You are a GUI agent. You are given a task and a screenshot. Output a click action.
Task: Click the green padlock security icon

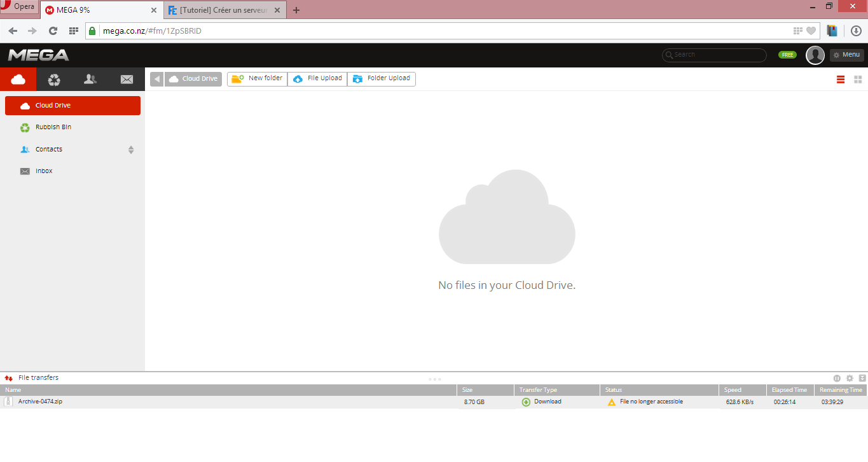click(x=92, y=31)
